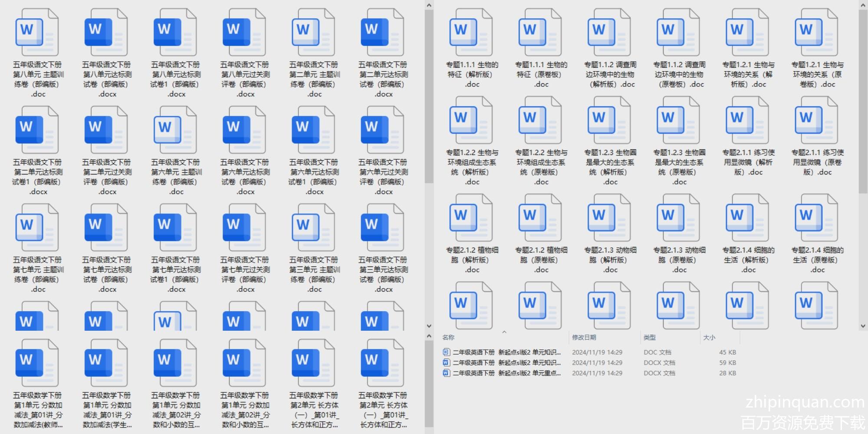This screenshot has width=868, height=434.
Task: Click the 名称 column header
Action: (448, 338)
